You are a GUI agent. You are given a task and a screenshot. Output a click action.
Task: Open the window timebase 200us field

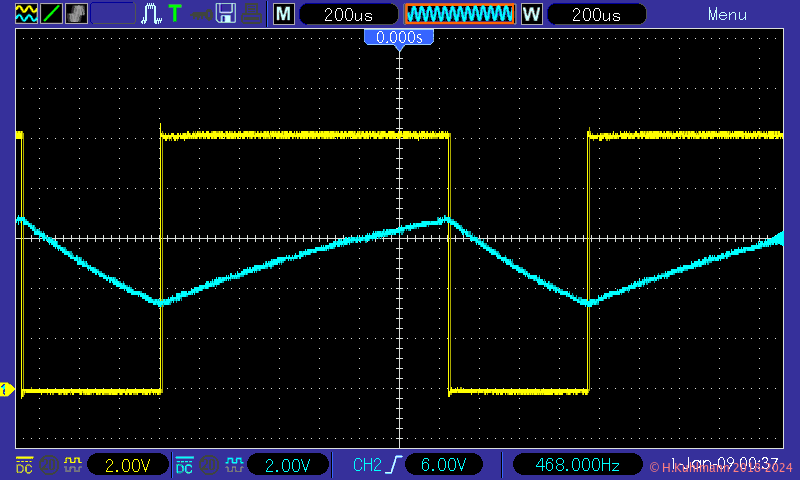click(x=597, y=15)
